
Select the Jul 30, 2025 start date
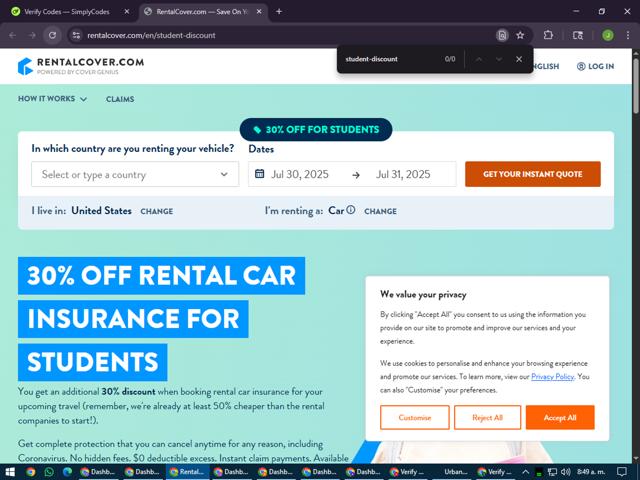[300, 174]
